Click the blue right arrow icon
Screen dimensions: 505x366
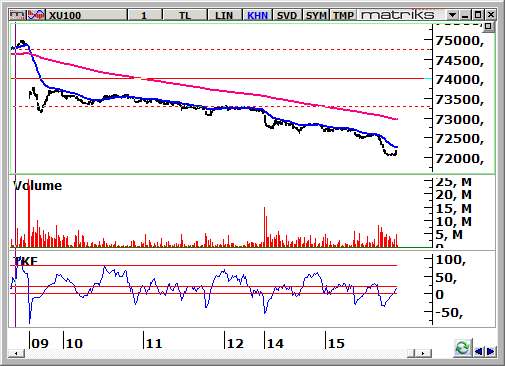click(490, 351)
